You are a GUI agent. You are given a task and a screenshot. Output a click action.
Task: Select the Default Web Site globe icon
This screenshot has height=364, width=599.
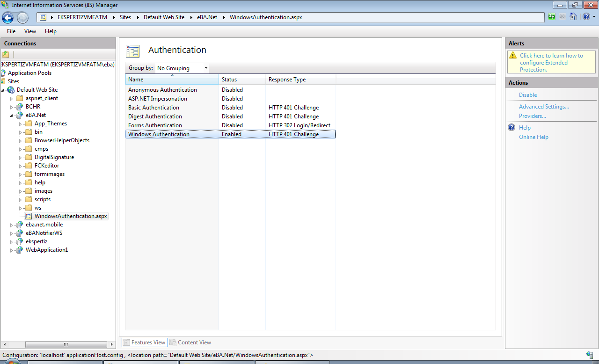click(11, 90)
